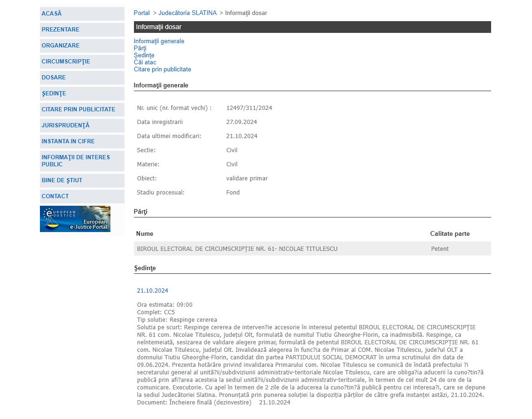Click the CONTACT menu item
This screenshot has width=532, height=419.
pyautogui.click(x=55, y=196)
